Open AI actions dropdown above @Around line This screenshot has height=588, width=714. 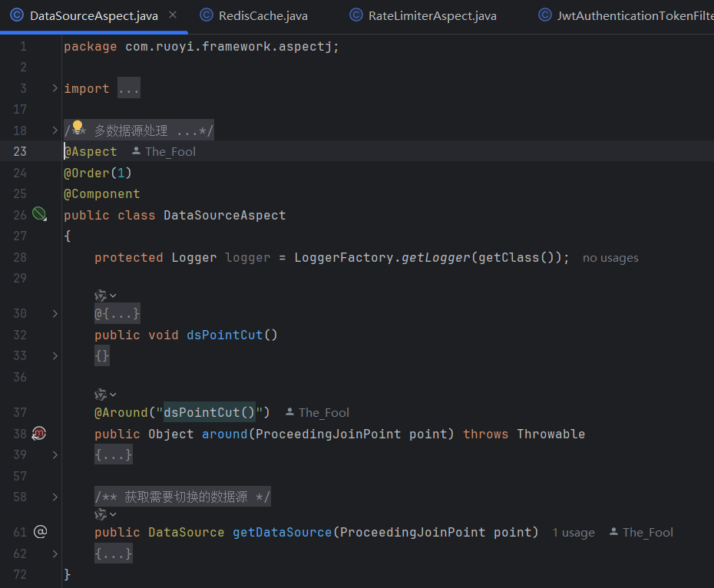(x=105, y=395)
